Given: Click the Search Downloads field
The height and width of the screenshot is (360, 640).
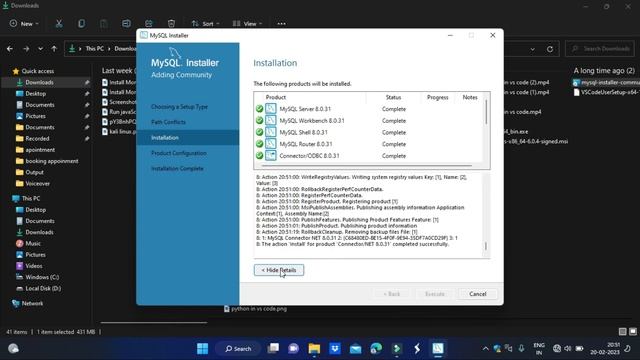Looking at the screenshot, I should [x=600, y=49].
